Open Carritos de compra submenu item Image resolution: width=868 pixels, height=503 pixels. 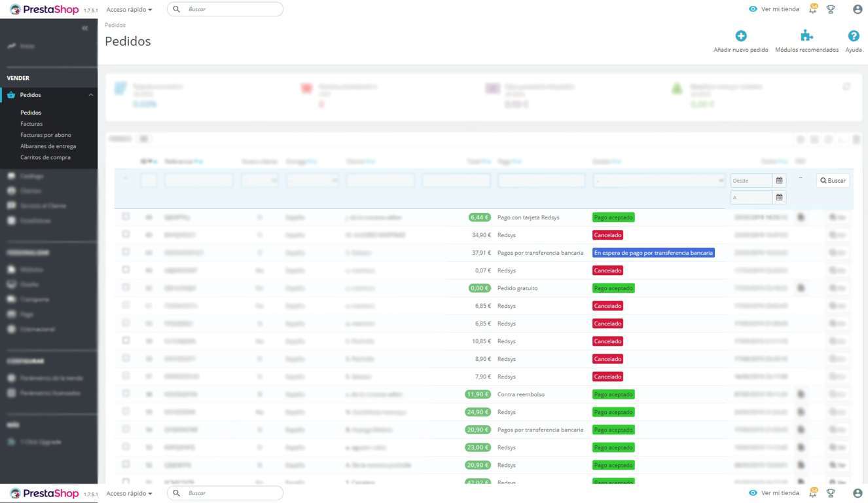pos(45,157)
